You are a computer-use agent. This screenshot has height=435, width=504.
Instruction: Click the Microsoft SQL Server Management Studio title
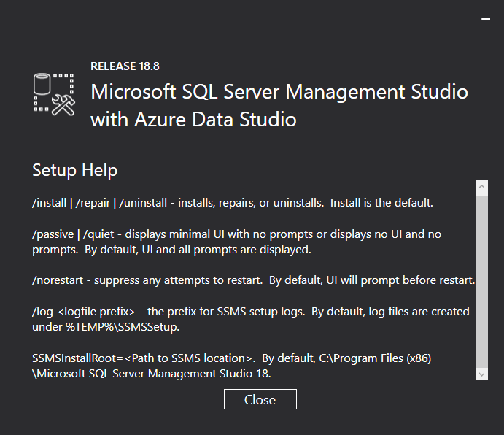click(x=279, y=93)
